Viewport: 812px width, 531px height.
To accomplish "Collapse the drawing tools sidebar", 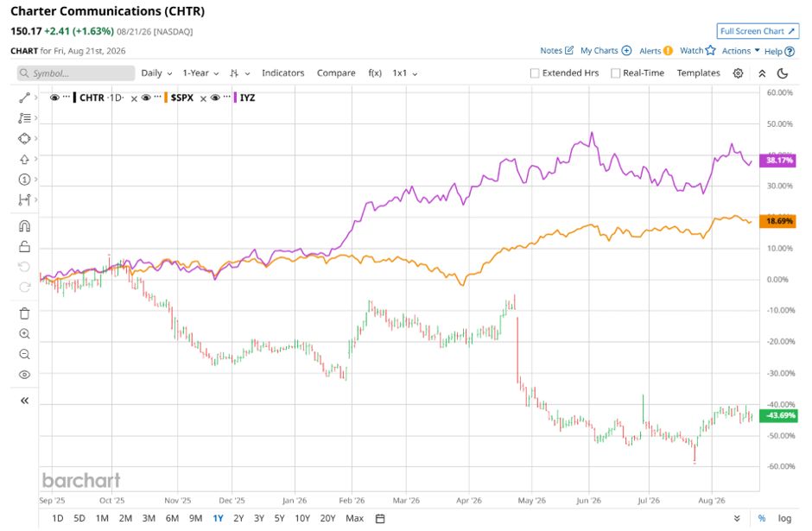I will pyautogui.click(x=24, y=401).
